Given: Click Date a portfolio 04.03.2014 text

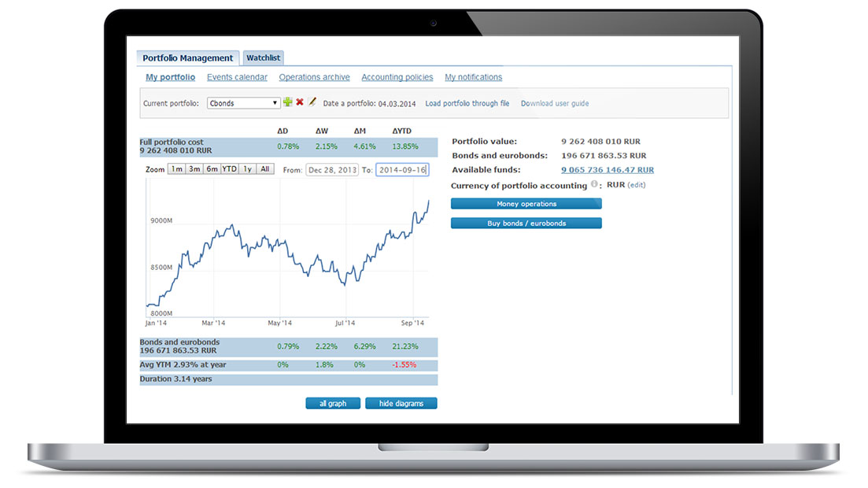Looking at the screenshot, I should [369, 104].
